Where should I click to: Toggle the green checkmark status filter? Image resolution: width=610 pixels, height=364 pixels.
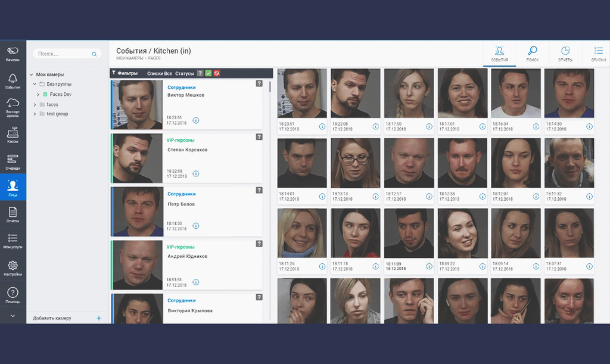(x=208, y=73)
